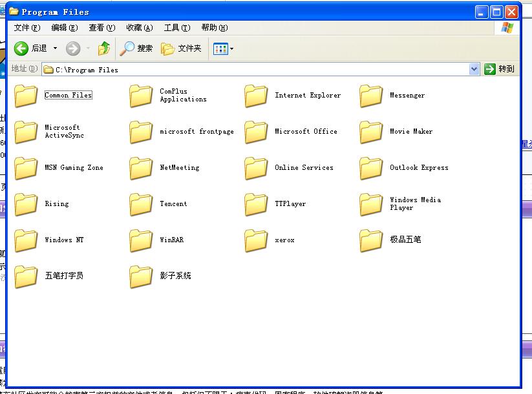Select the Messenger folder icon
532x394 pixels.
(x=371, y=96)
